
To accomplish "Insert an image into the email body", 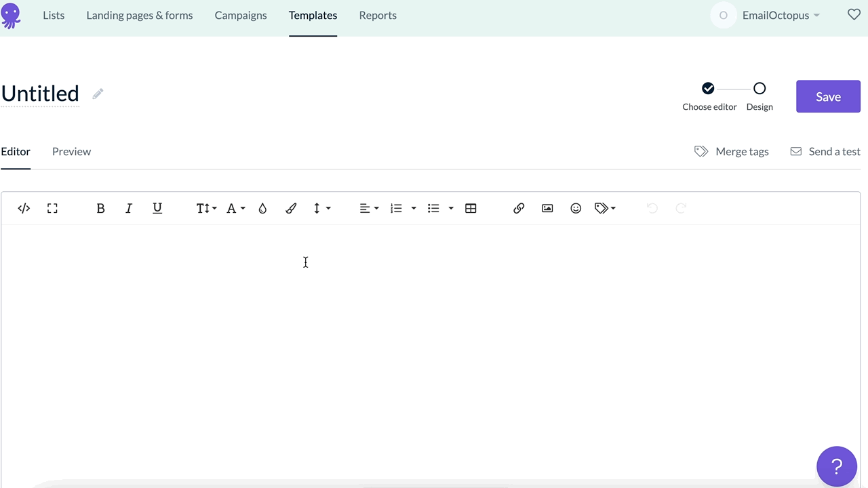I will pos(547,208).
